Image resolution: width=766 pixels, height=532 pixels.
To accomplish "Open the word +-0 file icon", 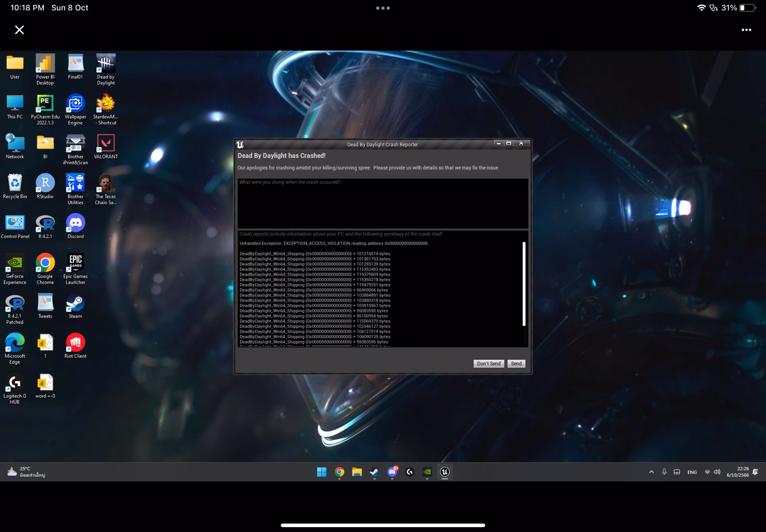I will [x=45, y=386].
